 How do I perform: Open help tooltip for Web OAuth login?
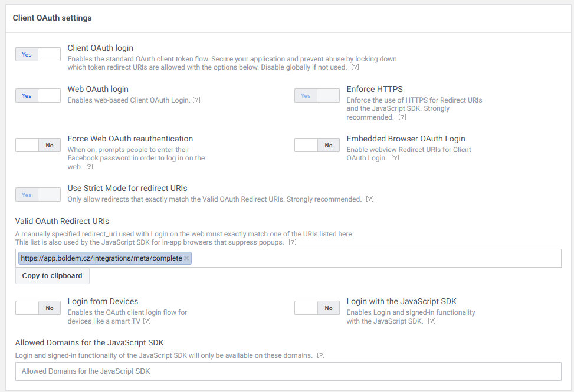click(196, 100)
